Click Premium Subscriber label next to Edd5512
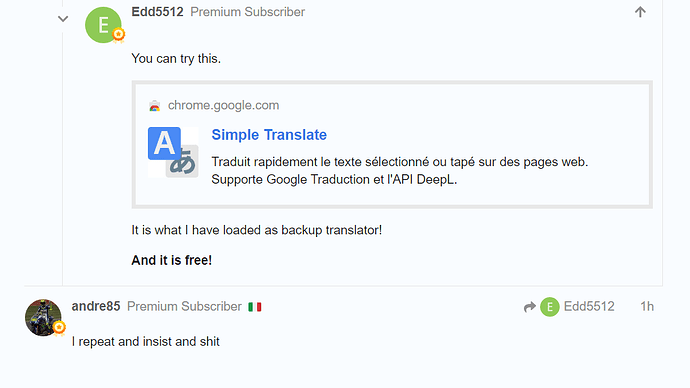The height and width of the screenshot is (388, 690). click(x=247, y=12)
